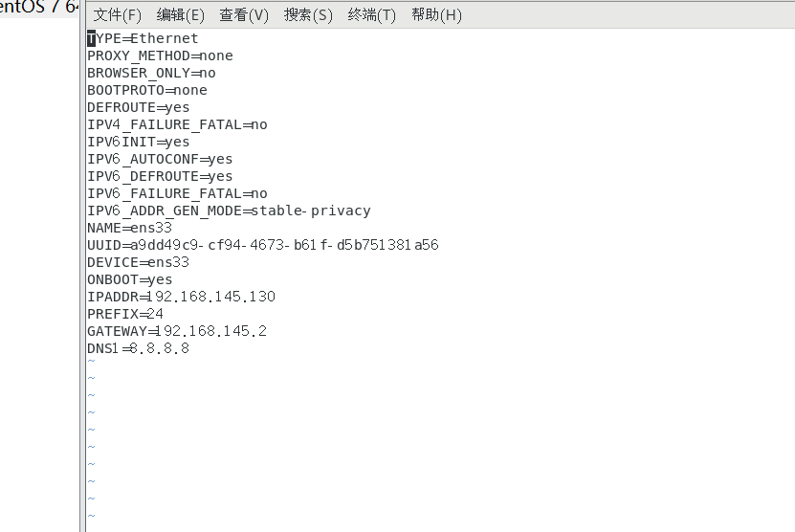795x532 pixels.
Task: Open the 查看(V) menu
Action: [x=244, y=15]
